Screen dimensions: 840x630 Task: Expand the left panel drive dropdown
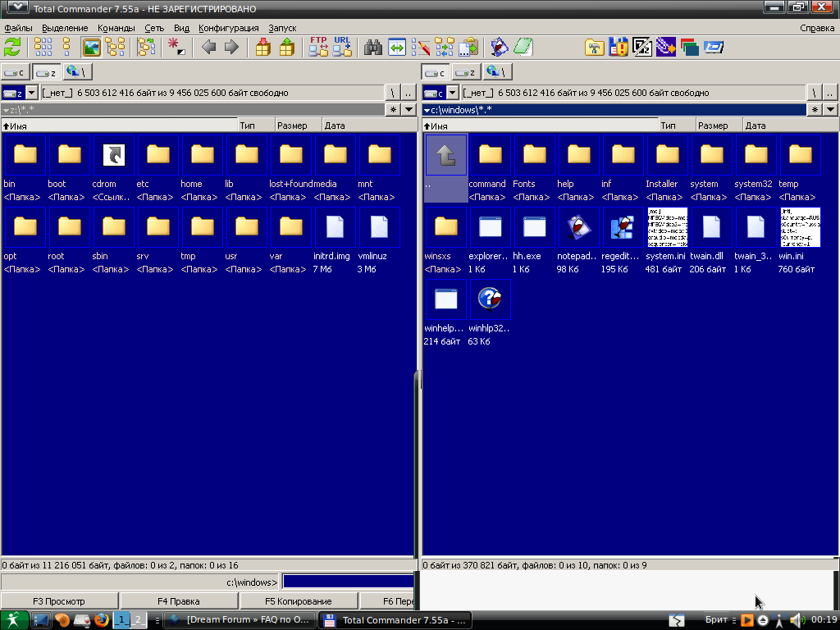coord(32,93)
